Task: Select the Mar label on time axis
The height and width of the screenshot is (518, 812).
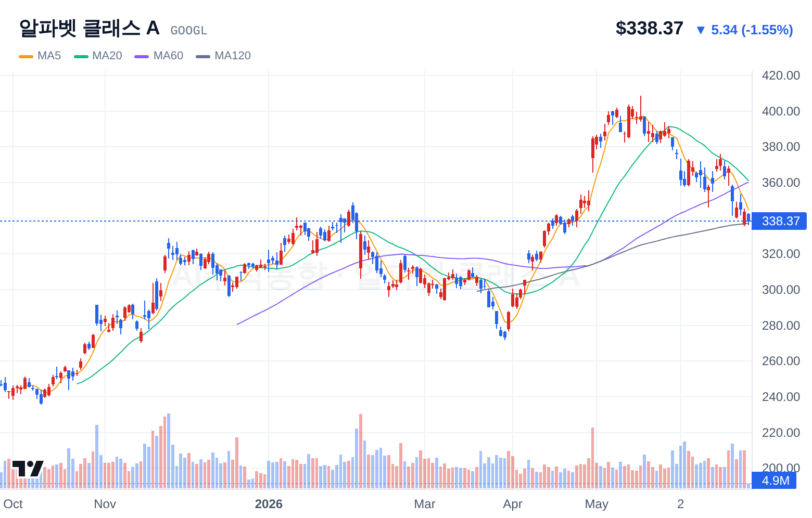Action: click(425, 504)
